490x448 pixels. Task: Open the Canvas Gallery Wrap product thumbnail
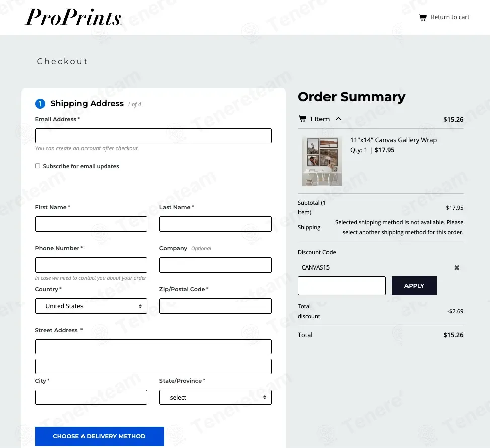[322, 161]
